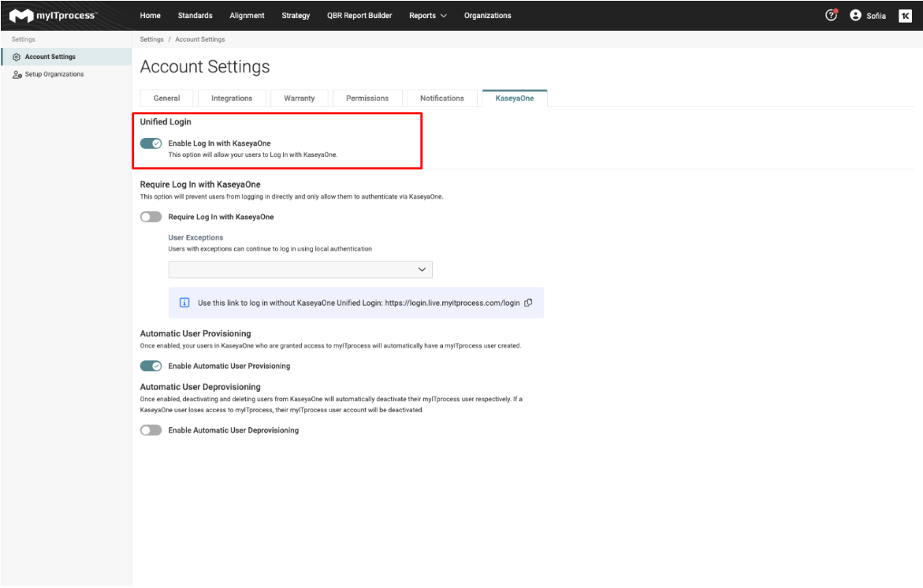
Task: Click the Sofia user name
Action: [x=876, y=16]
